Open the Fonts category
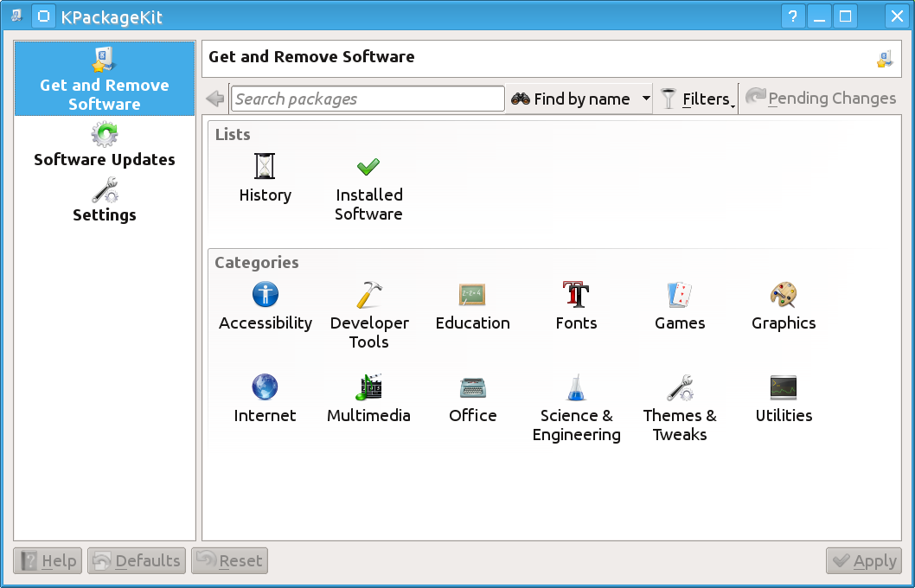This screenshot has height=588, width=915. (x=576, y=306)
